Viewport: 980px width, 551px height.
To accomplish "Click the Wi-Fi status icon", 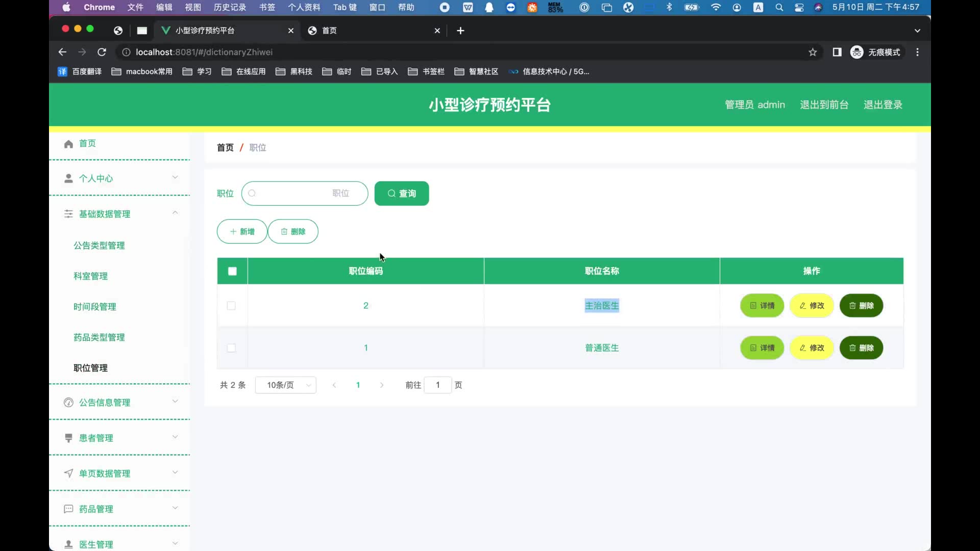I will (716, 7).
